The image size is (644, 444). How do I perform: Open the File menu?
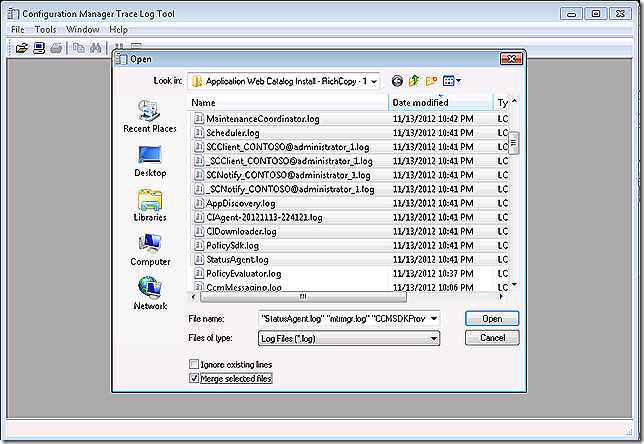click(18, 30)
